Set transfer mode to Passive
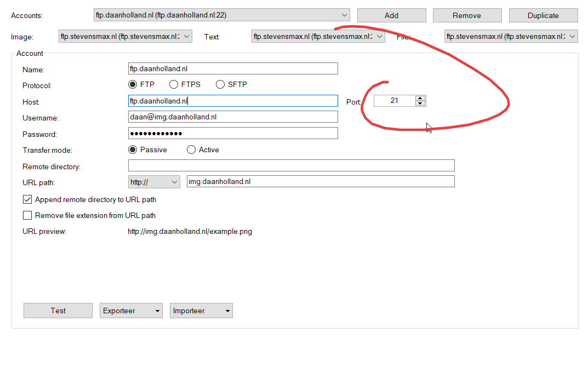This screenshot has width=588, height=385. click(132, 150)
